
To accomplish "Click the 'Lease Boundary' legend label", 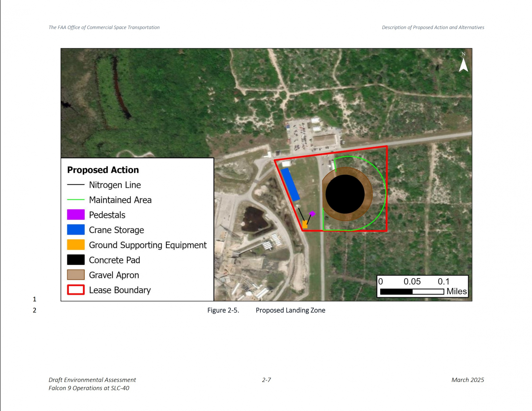I will click(120, 290).
